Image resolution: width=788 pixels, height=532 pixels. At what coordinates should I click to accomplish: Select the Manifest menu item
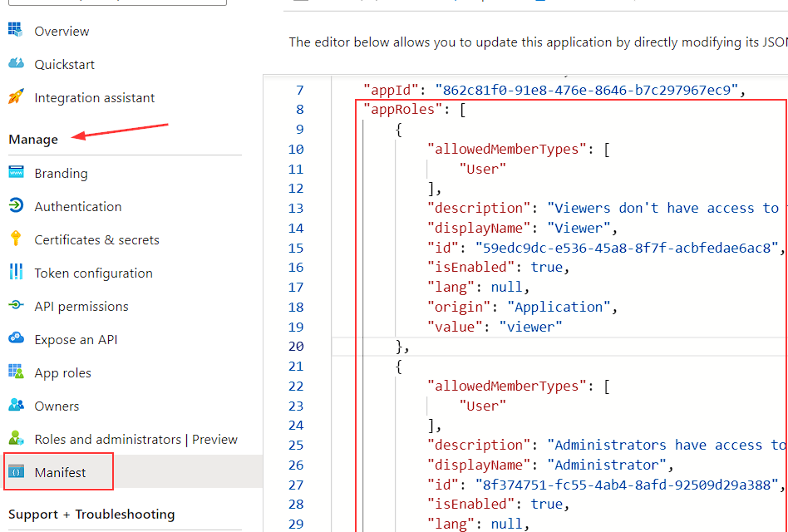point(60,473)
